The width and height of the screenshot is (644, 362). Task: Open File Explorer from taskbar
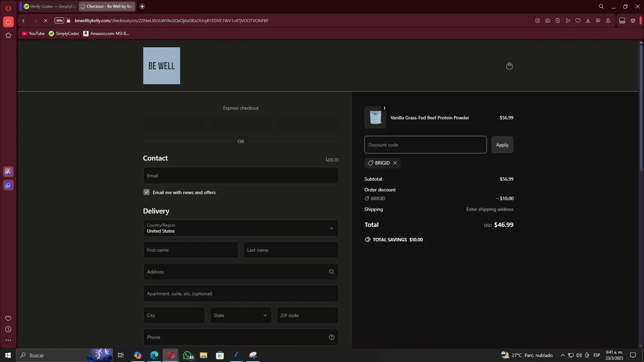coord(204,355)
